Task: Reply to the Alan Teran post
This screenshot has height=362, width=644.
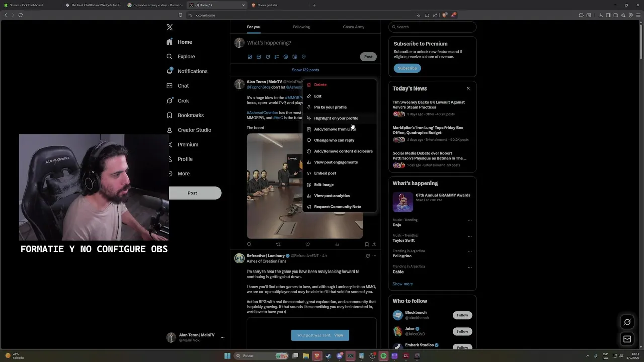Action: [x=249, y=244]
